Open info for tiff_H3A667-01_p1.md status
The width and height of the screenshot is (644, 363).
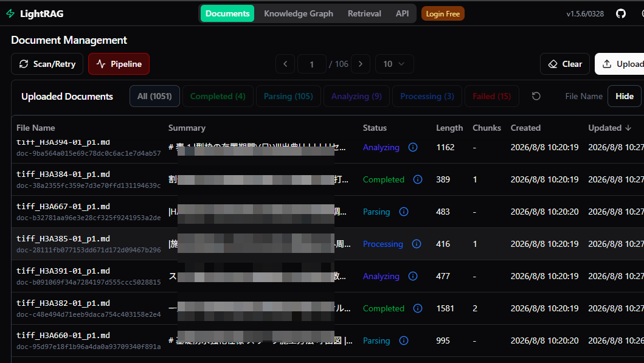(404, 212)
